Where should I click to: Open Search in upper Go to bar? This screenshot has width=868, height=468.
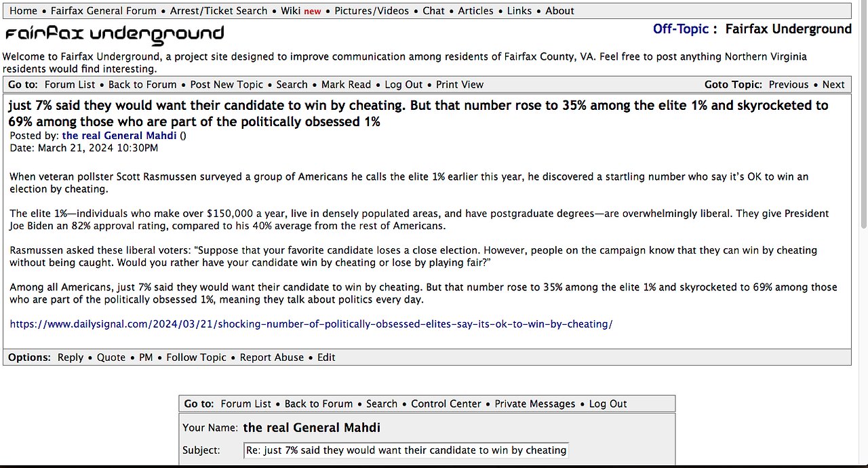pos(292,85)
